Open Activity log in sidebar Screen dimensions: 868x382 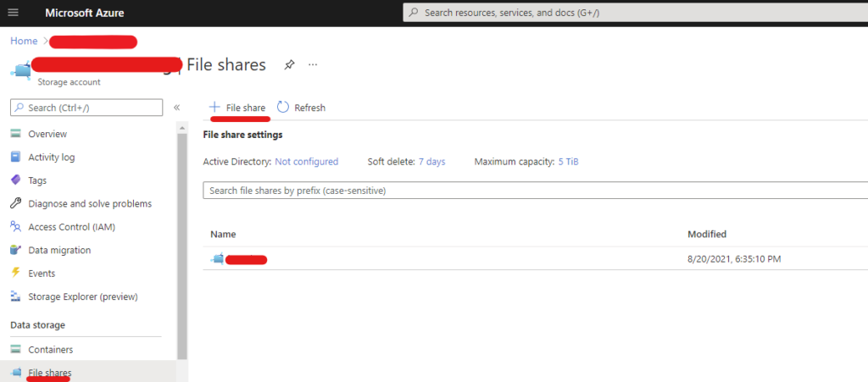click(x=52, y=157)
